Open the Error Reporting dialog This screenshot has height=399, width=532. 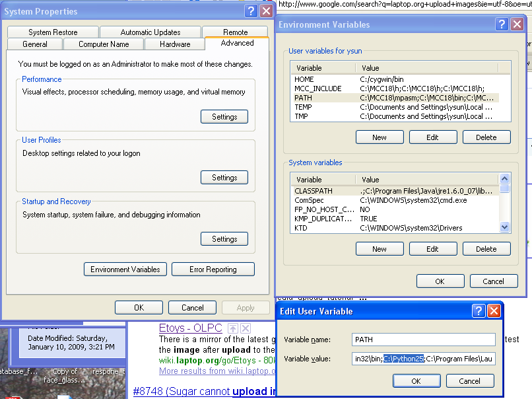[x=213, y=270]
